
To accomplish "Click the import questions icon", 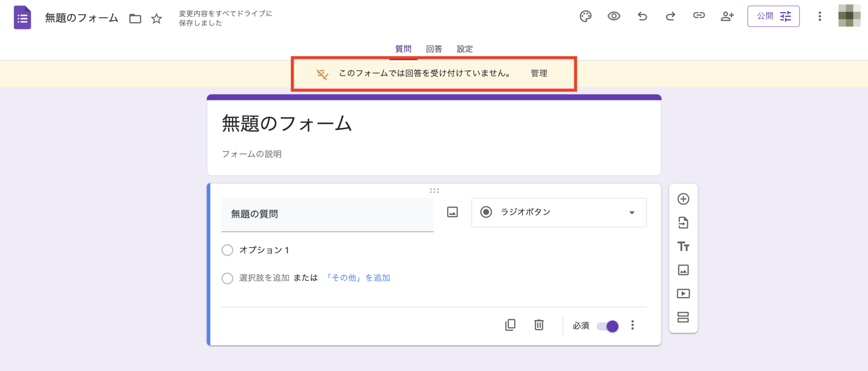I will click(x=683, y=223).
